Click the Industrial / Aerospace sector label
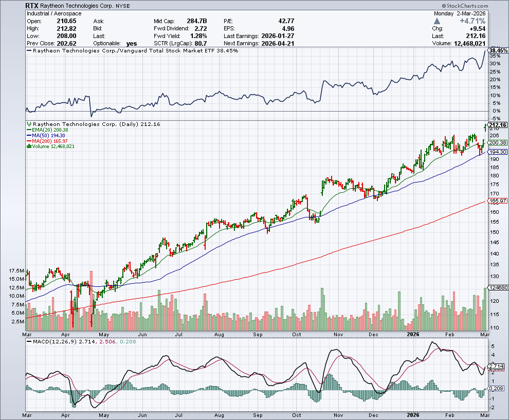The image size is (509, 420). [54, 14]
